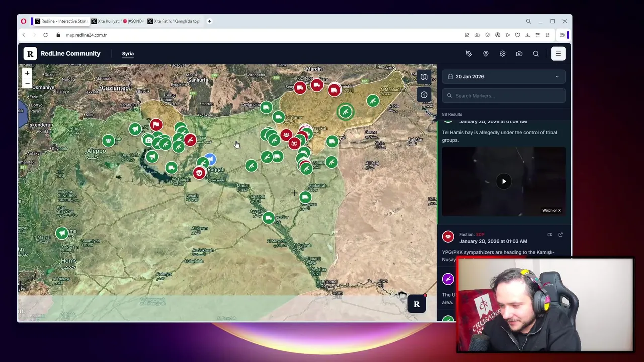This screenshot has height=362, width=644.
Task: Open the map layers button
Action: click(x=424, y=77)
